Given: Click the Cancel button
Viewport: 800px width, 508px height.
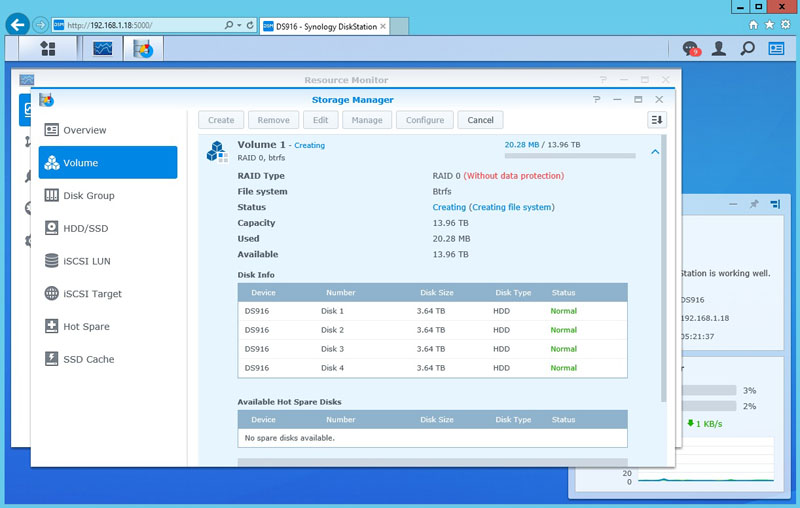Looking at the screenshot, I should point(480,120).
